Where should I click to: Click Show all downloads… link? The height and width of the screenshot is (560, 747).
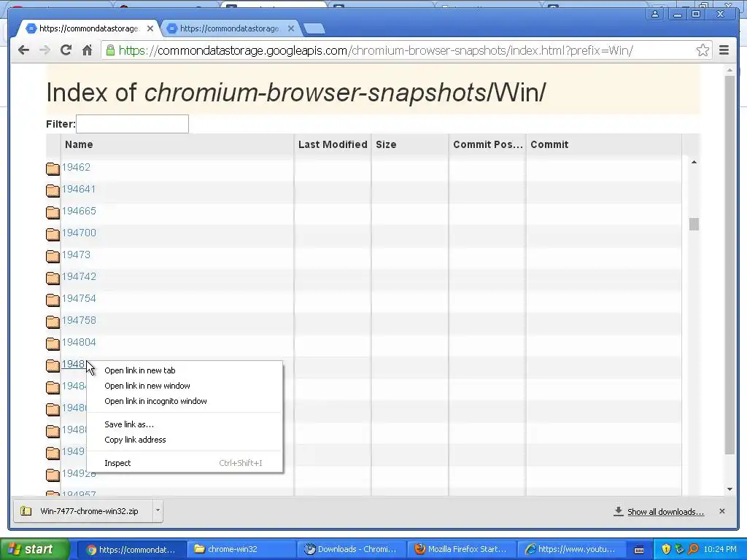(665, 511)
